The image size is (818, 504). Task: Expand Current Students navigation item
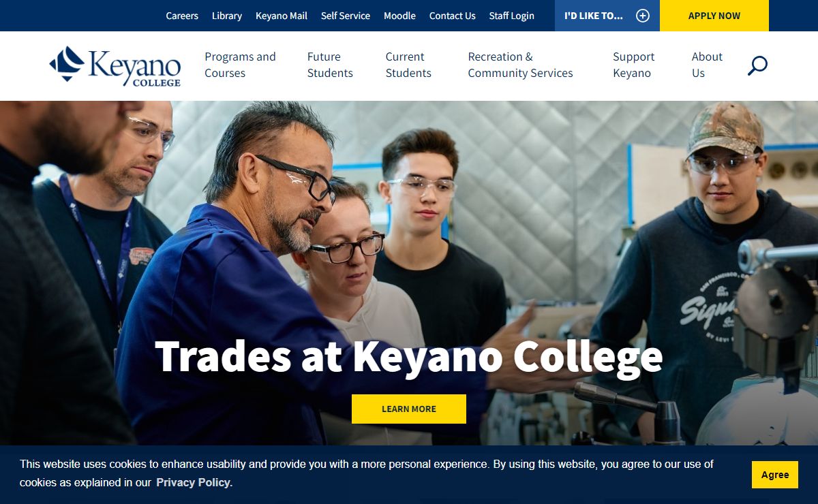pyautogui.click(x=408, y=65)
